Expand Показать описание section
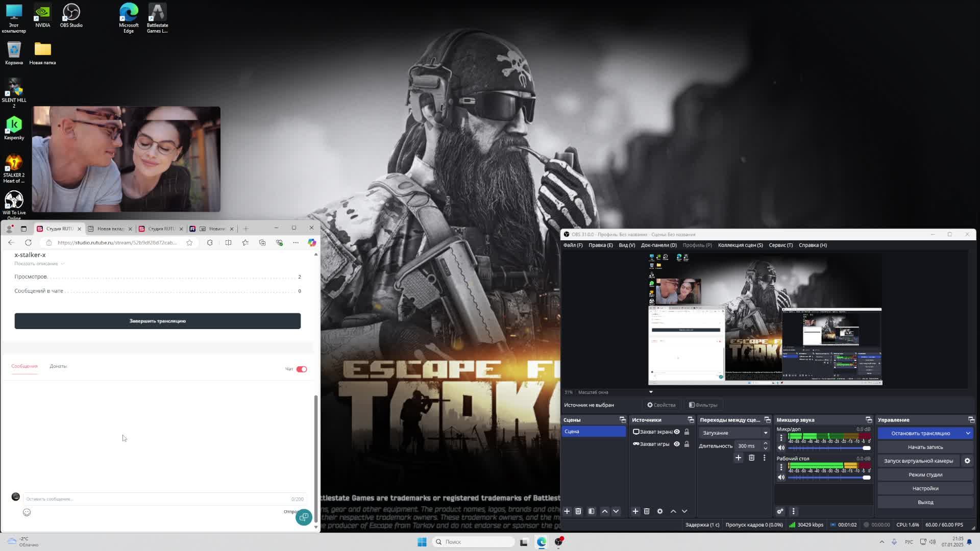Viewport: 980px width, 551px height. [39, 264]
